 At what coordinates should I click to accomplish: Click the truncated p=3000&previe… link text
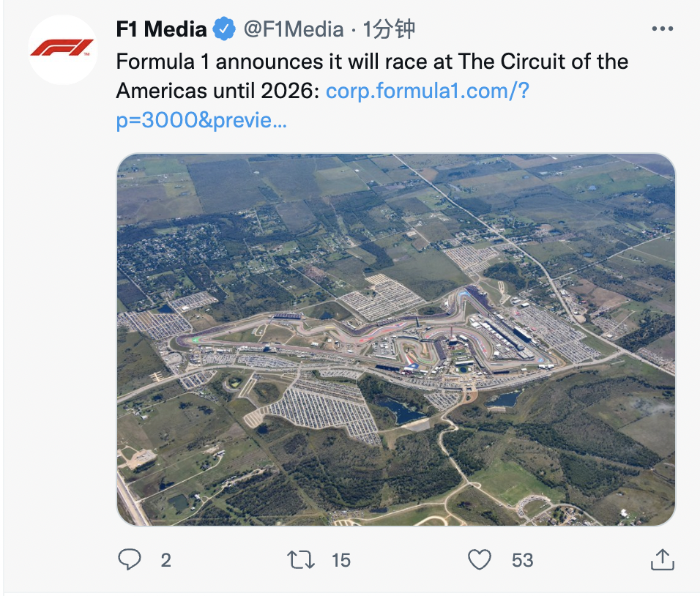tap(201, 121)
